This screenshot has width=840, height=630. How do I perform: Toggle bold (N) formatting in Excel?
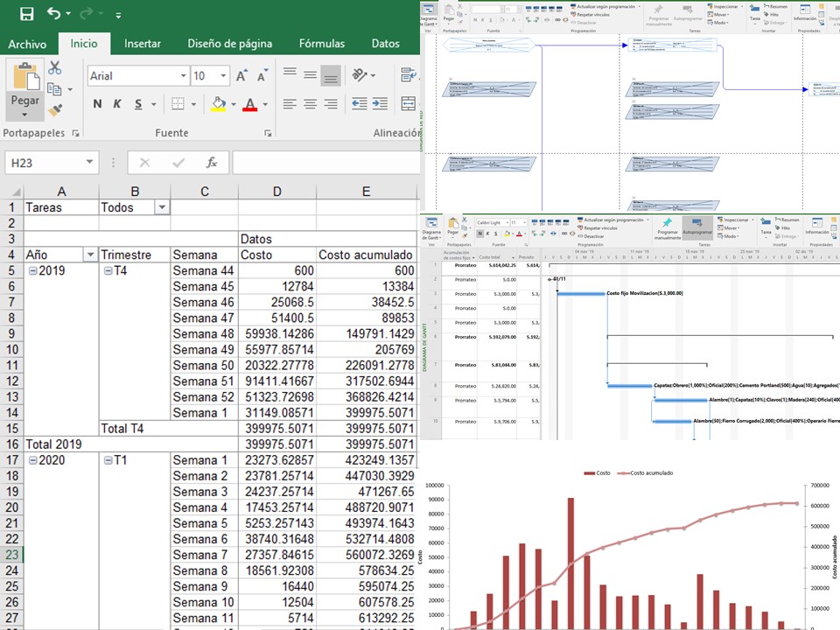coord(97,104)
